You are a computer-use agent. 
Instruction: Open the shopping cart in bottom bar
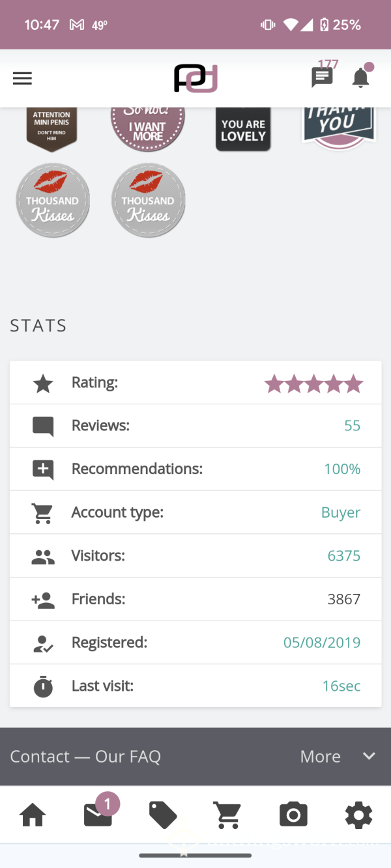pos(227,815)
